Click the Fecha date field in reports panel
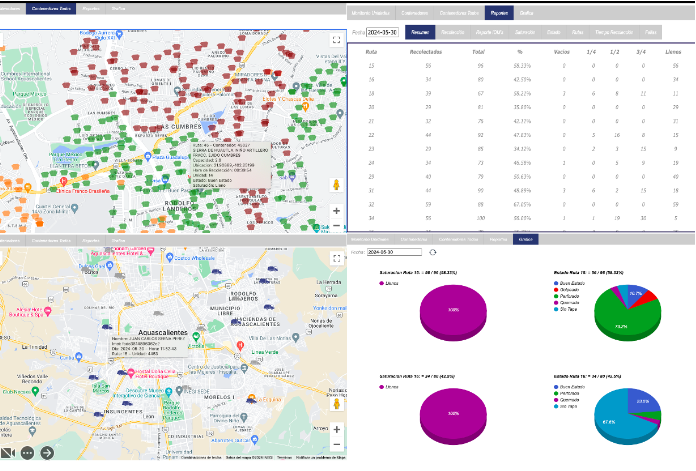Screen dimensions: 696x471 click(382, 32)
